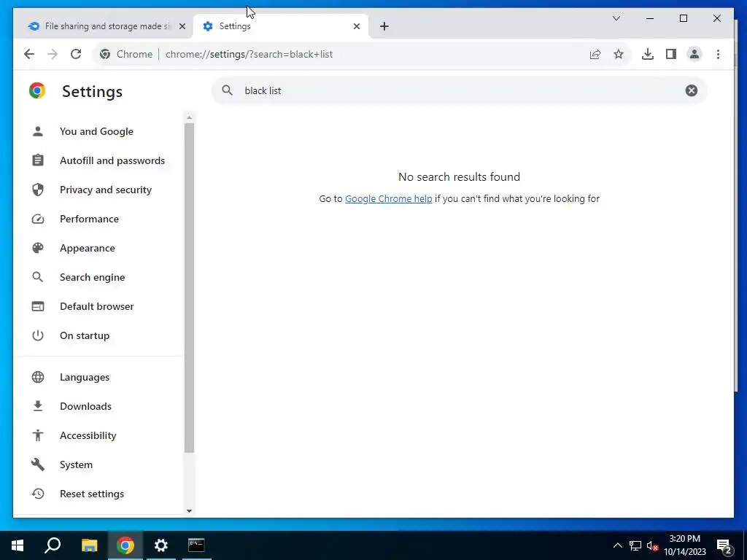This screenshot has width=747, height=560.
Task: Reload the current page
Action: 76,54
